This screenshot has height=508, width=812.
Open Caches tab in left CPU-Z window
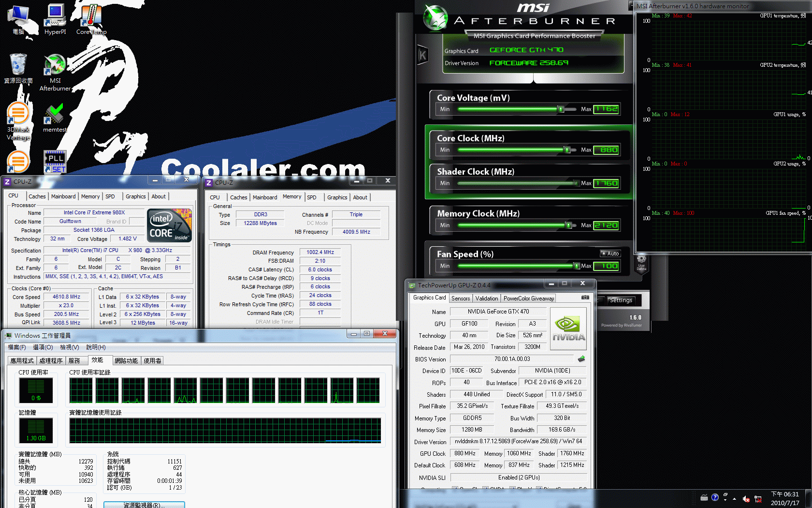pyautogui.click(x=37, y=196)
